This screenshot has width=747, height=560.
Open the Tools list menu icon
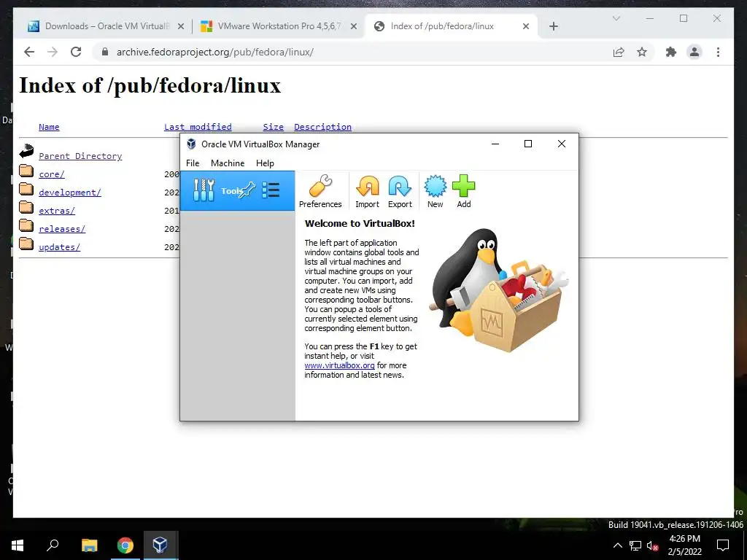[x=271, y=190]
